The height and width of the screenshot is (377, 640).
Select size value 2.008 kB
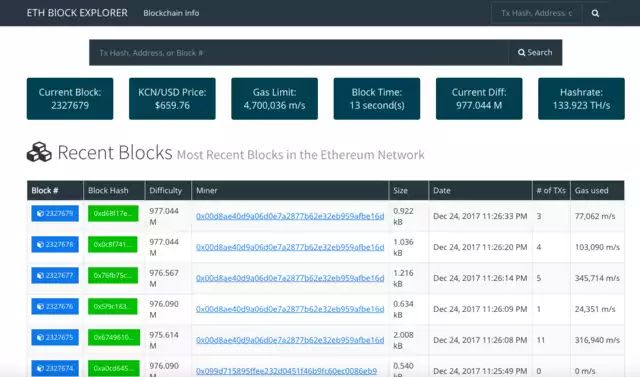point(403,340)
